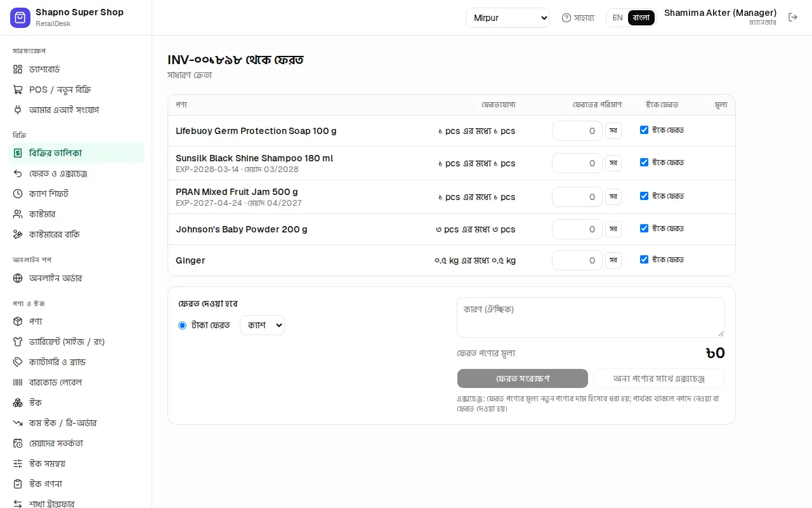Uncheck স্টকে ফেরত for Sunsilk Shampoo
Viewport: 812px width, 508px height.
click(644, 163)
